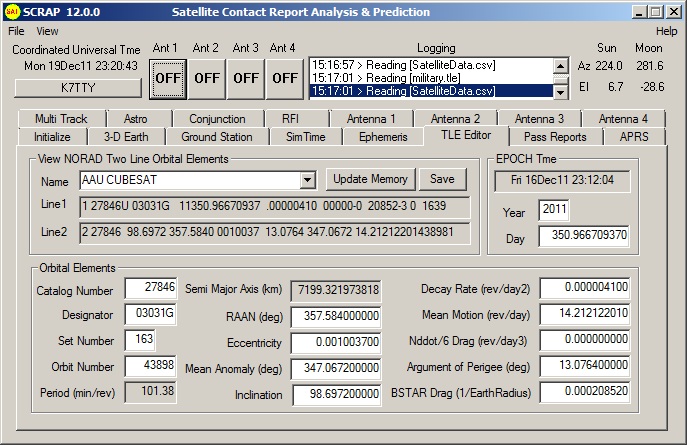Click the Save button
687x445 pixels.
tap(442, 179)
